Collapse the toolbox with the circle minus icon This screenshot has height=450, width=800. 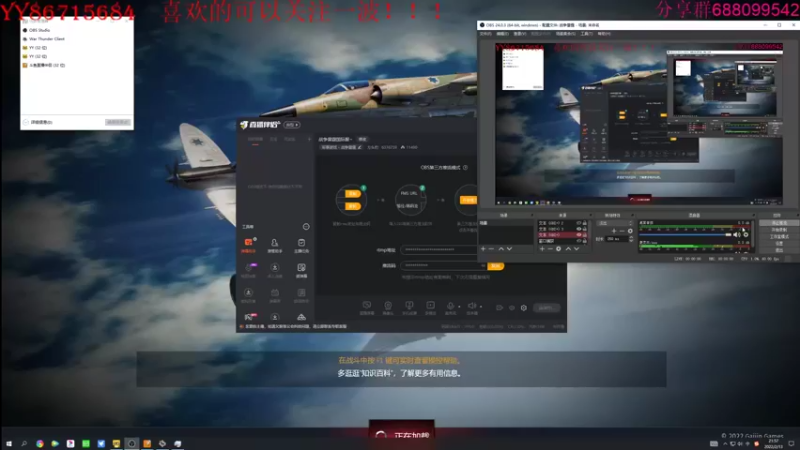click(306, 227)
